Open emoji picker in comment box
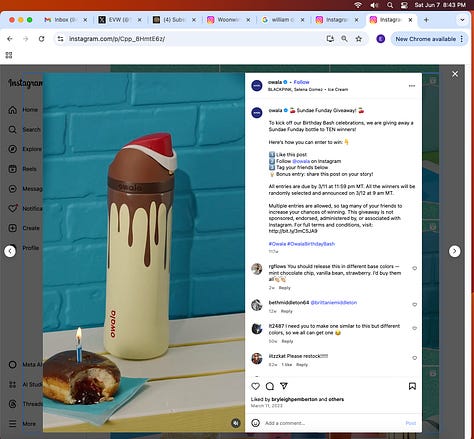Screen dimensions: 474x439 coord(256,423)
